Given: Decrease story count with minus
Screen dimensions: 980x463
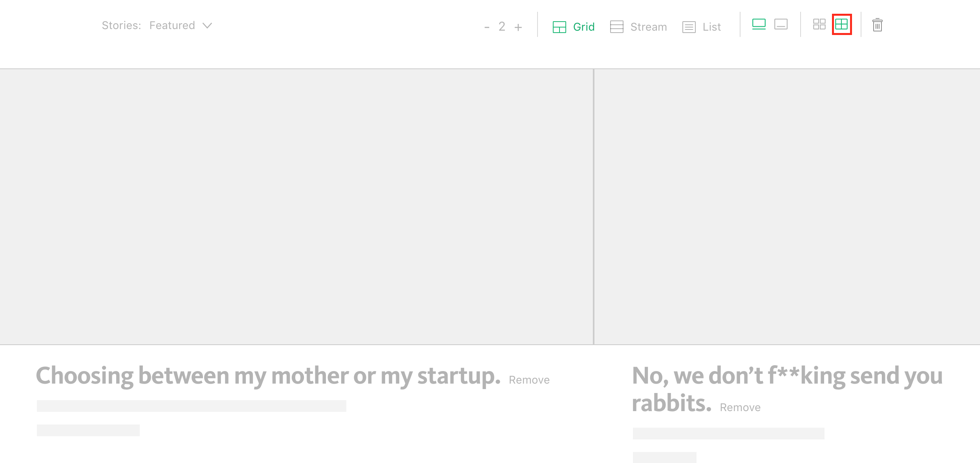Looking at the screenshot, I should [x=487, y=27].
